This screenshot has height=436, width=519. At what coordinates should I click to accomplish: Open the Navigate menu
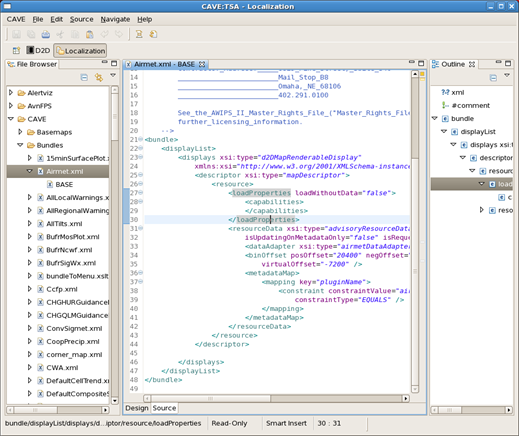[x=115, y=19]
